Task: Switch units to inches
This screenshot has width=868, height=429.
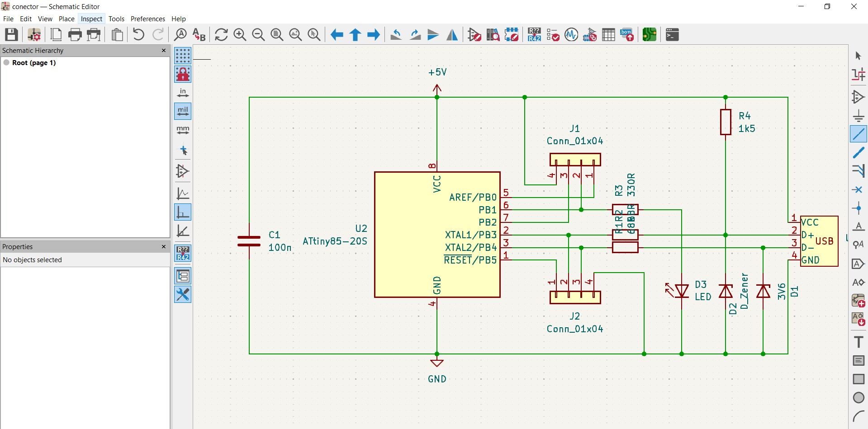Action: pos(183,93)
